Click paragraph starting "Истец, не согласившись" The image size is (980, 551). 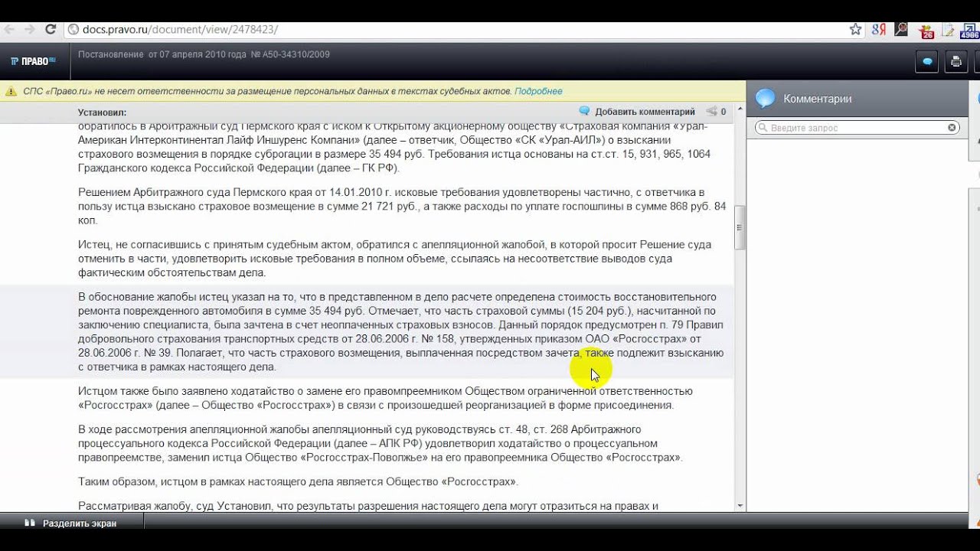point(394,259)
